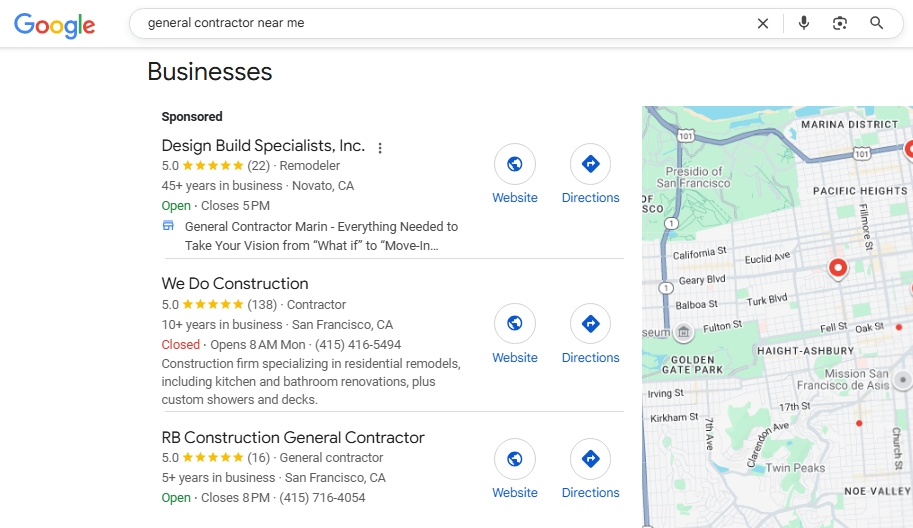Get directions to We Do Construction

click(x=590, y=323)
